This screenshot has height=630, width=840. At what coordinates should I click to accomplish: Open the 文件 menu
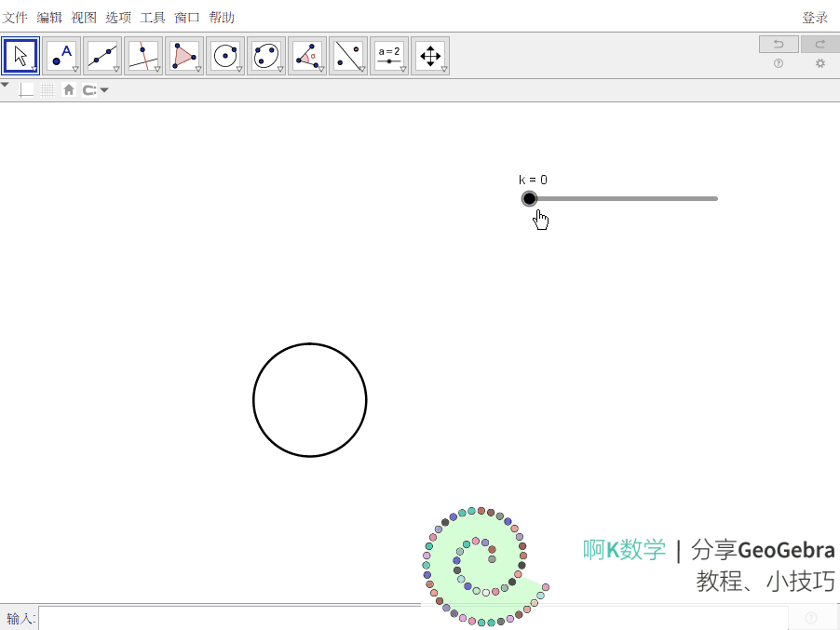click(15, 18)
